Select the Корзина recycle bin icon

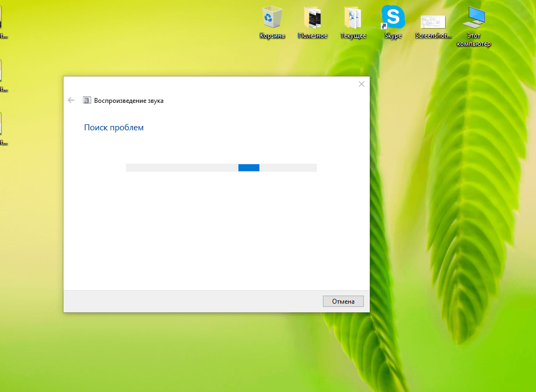[x=272, y=16]
